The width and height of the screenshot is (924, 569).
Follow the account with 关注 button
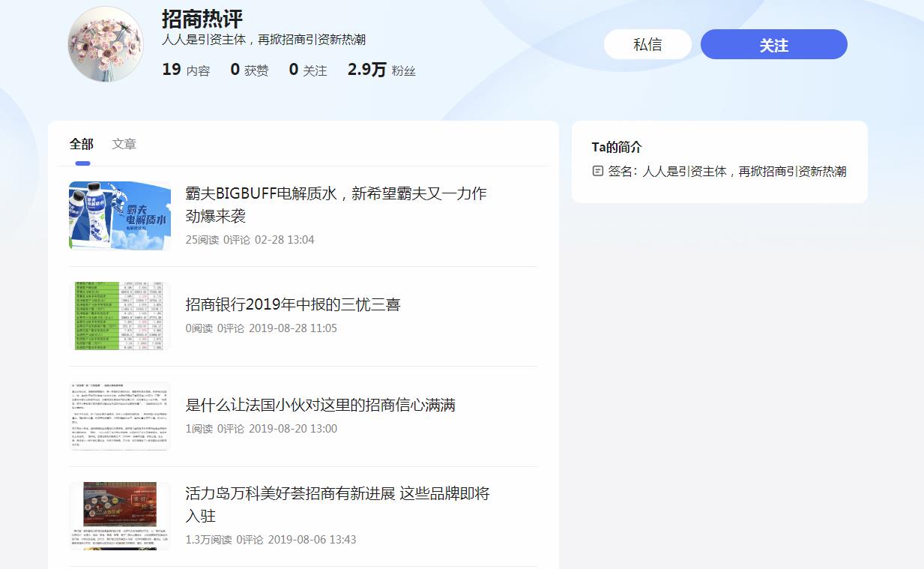(x=773, y=44)
